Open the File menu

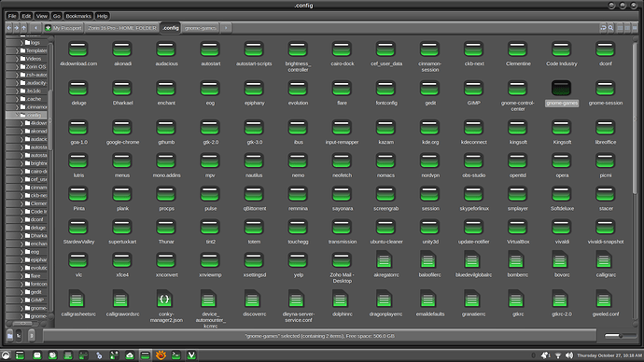click(12, 16)
